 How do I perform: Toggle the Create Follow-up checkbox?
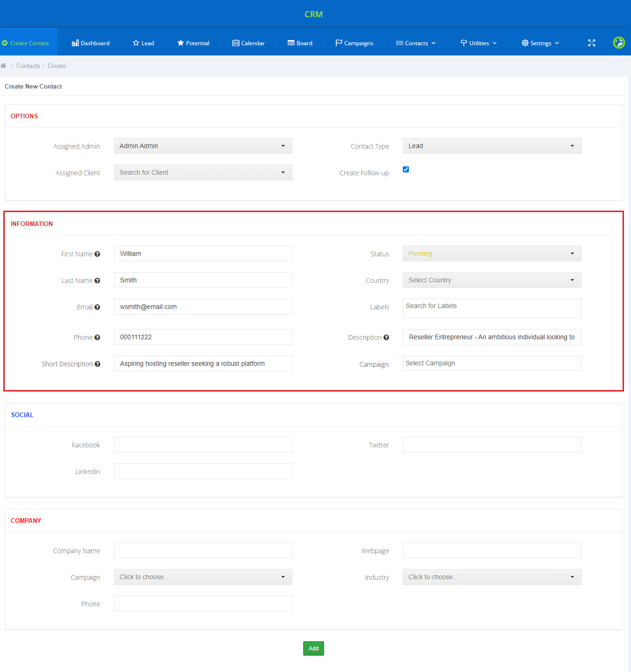406,169
